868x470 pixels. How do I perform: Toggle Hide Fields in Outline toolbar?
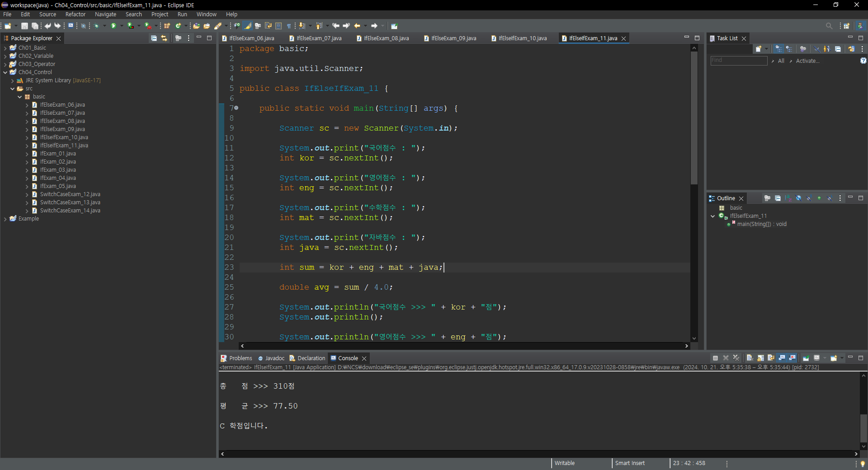[x=798, y=198]
